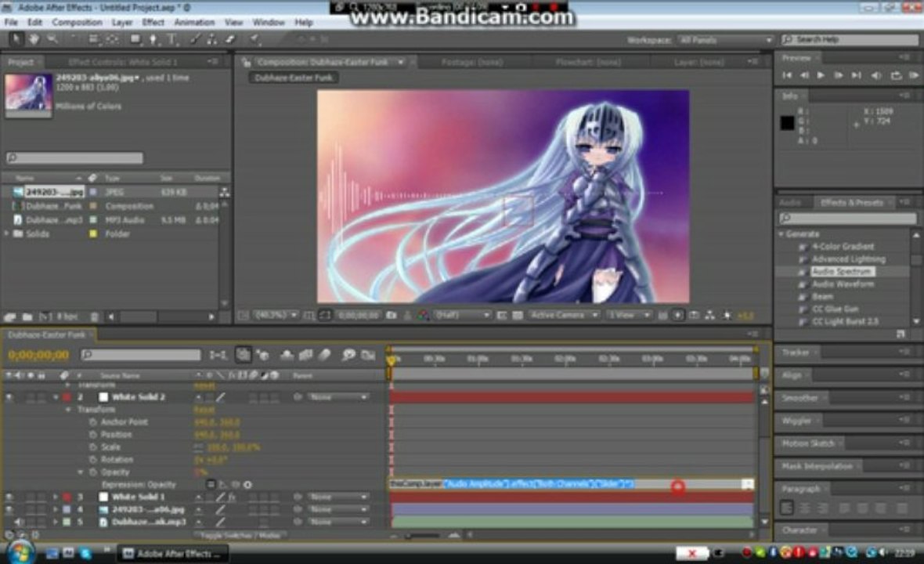Select the Puppet Pin tool

pyautogui.click(x=254, y=39)
